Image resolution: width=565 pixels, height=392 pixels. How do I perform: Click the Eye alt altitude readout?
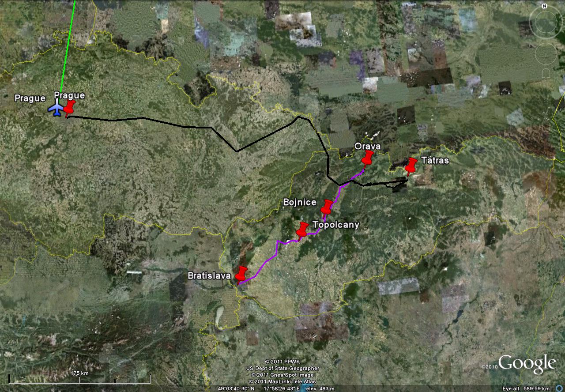pyautogui.click(x=526, y=388)
